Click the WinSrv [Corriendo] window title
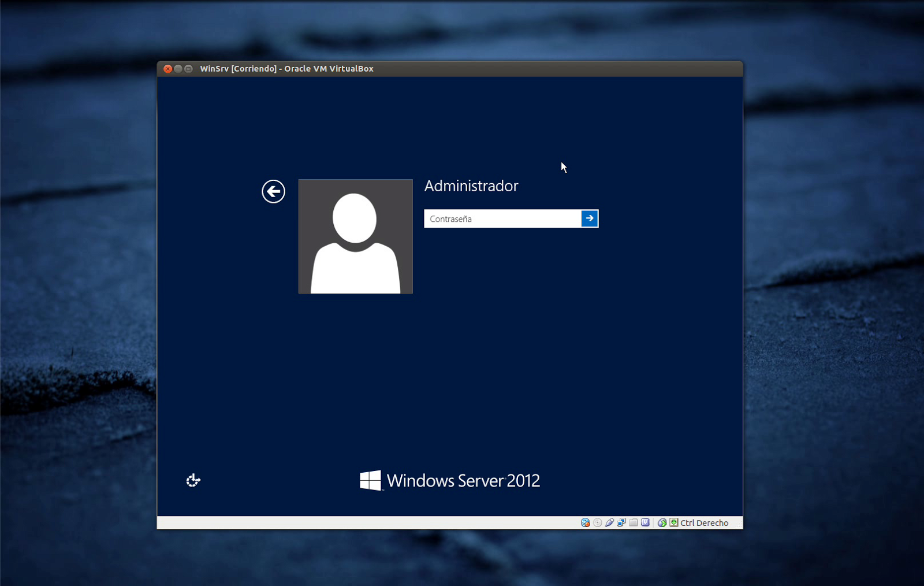 286,68
